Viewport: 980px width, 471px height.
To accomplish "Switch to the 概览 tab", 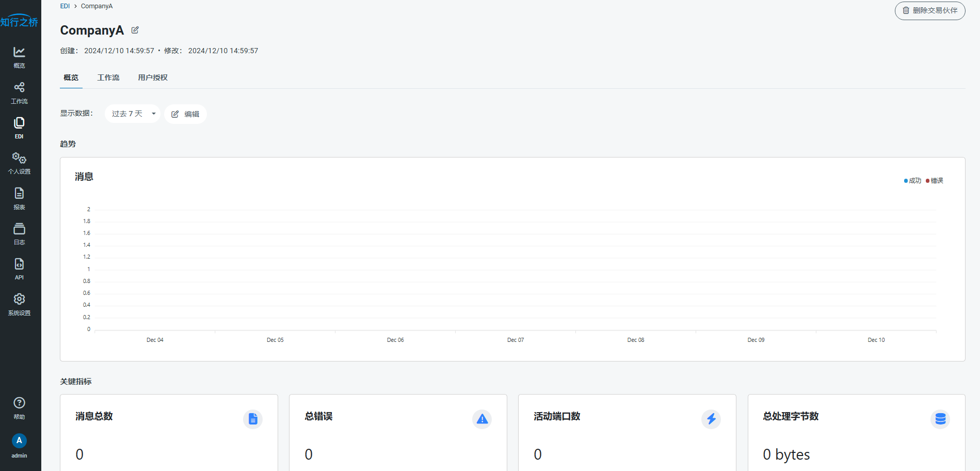I will click(x=71, y=77).
